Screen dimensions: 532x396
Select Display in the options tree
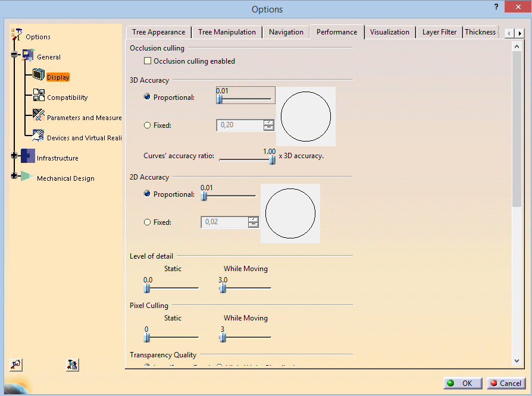click(x=58, y=77)
